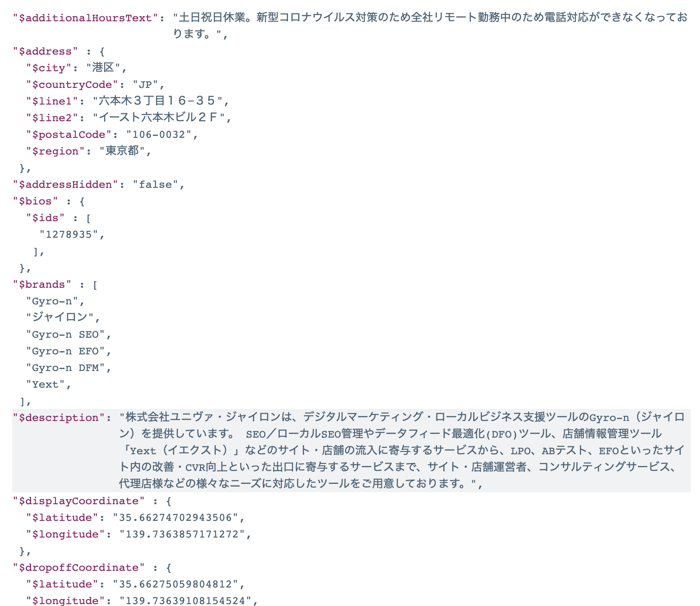Select latitude value "35.66274702943506"
The height and width of the screenshot is (606, 700).
click(175, 518)
